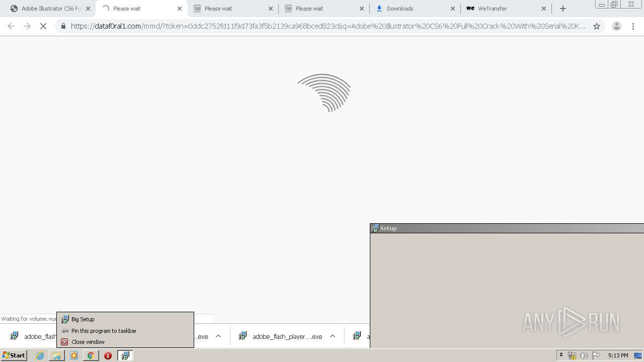Select Close window in jump list
This screenshot has height=362, width=644.
tap(125, 342)
